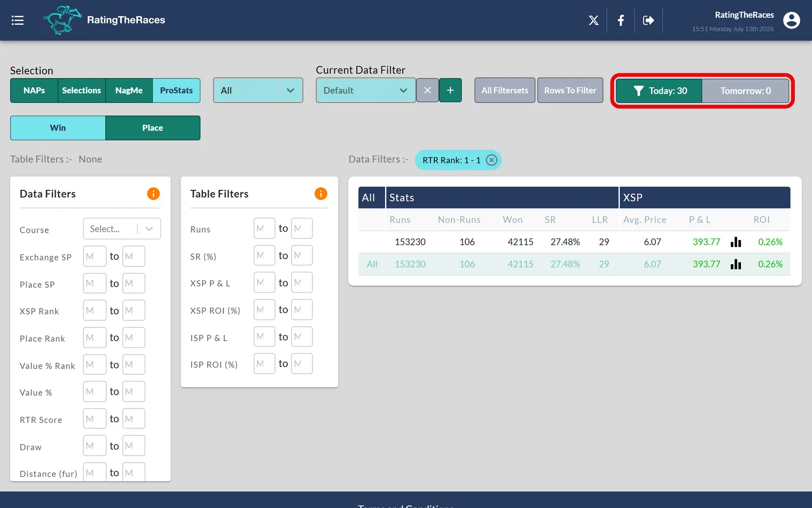Switch to Win mode
812x508 pixels.
coord(58,128)
